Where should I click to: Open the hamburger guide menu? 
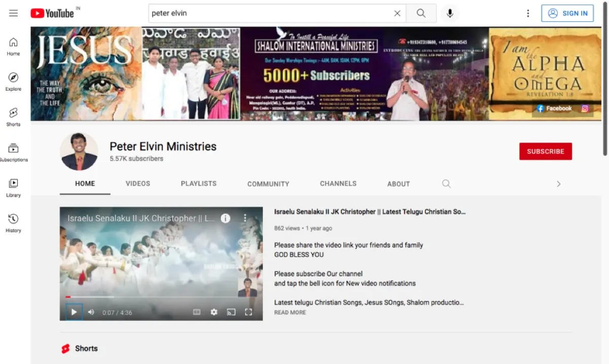[13, 13]
